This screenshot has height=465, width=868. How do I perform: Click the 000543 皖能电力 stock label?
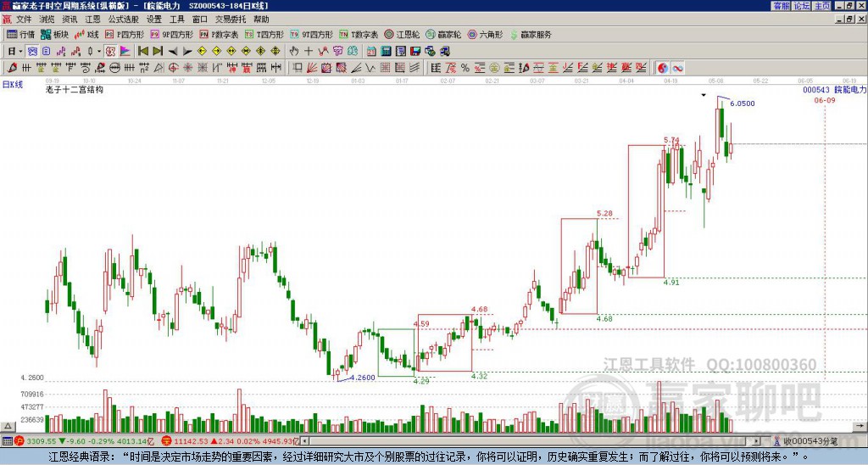[x=834, y=90]
